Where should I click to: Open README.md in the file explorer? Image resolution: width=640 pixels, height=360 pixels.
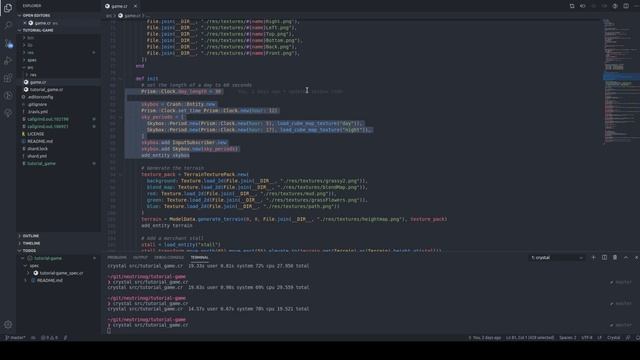tap(40, 141)
